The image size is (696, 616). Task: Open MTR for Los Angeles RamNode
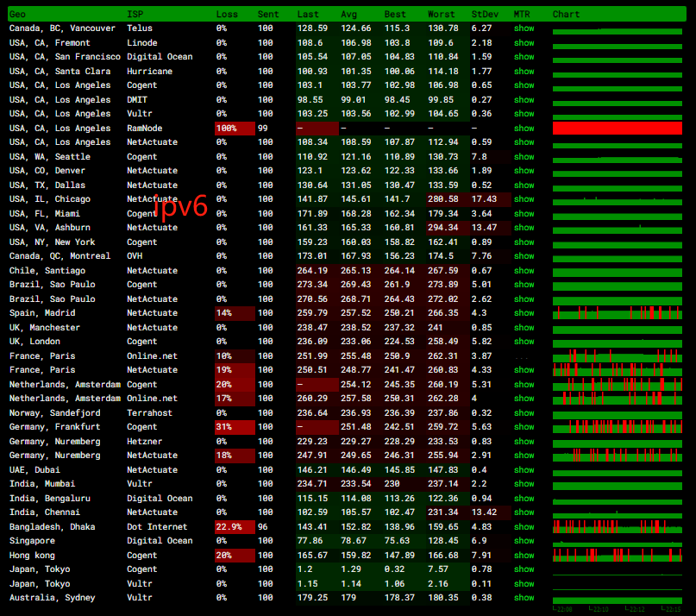[524, 129]
